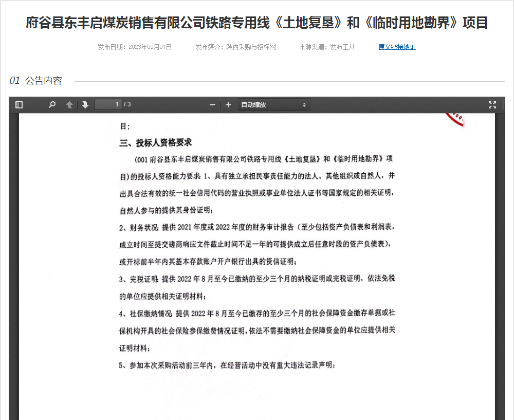Click the total page count '/ 3'
Screen dimensions: 514x420
[127, 104]
